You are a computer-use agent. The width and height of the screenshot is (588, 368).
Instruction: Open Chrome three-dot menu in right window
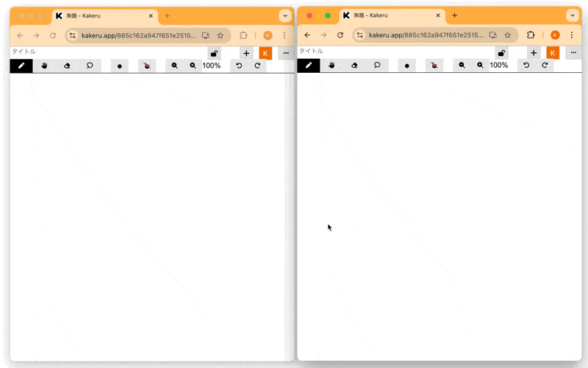(x=572, y=35)
